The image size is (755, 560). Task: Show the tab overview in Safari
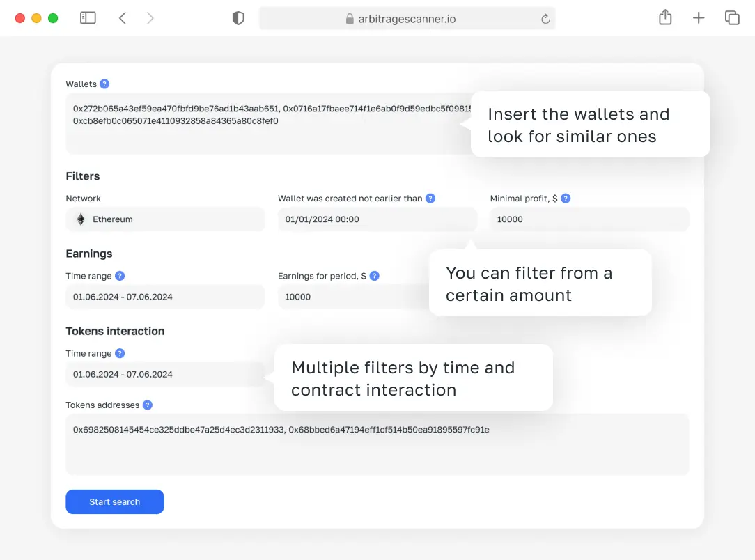[x=732, y=18]
